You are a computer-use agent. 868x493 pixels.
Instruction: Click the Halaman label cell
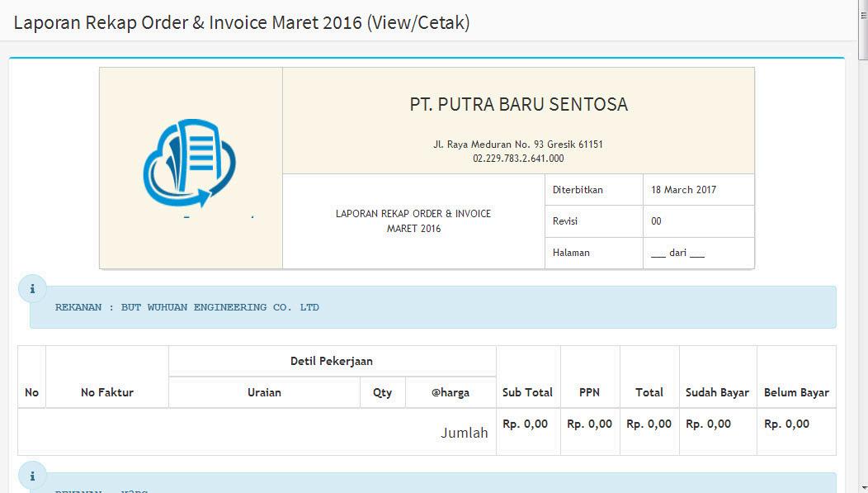(x=594, y=253)
